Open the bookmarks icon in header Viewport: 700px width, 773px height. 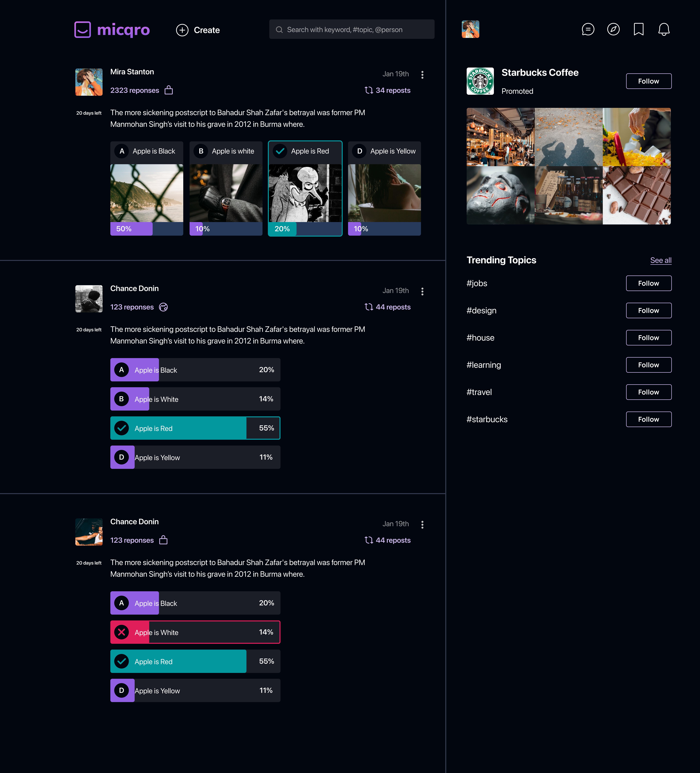(x=639, y=29)
